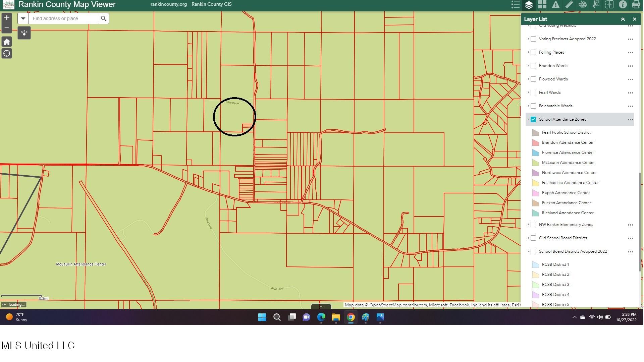The image size is (644, 362).
Task: Expand Pearl Wards legend arrow
Action: (x=528, y=93)
